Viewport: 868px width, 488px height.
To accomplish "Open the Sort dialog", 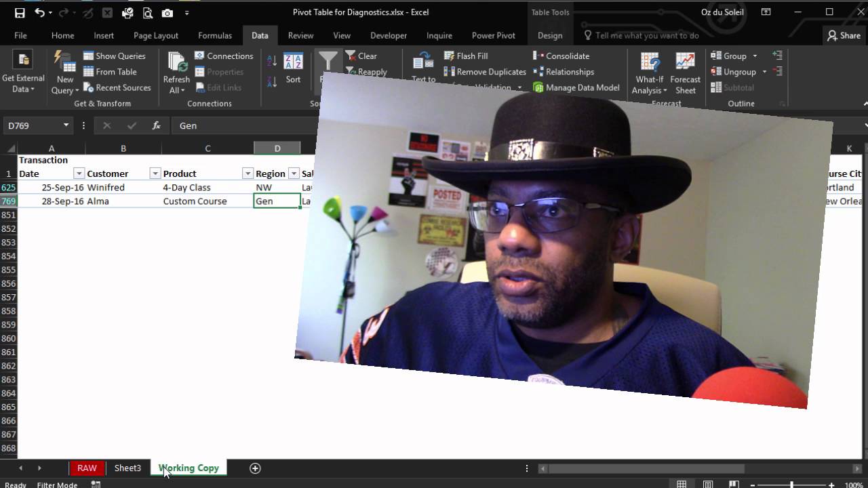I will coord(293,68).
